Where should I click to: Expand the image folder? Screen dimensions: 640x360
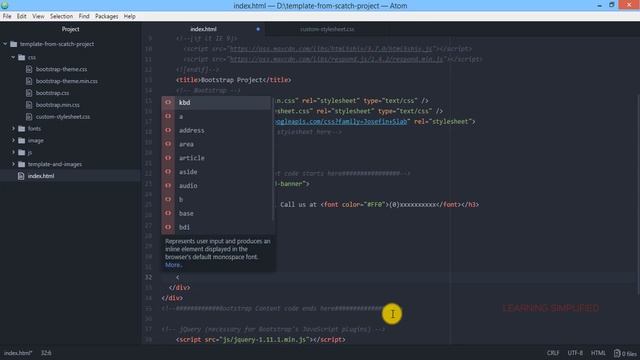[x=13, y=140]
